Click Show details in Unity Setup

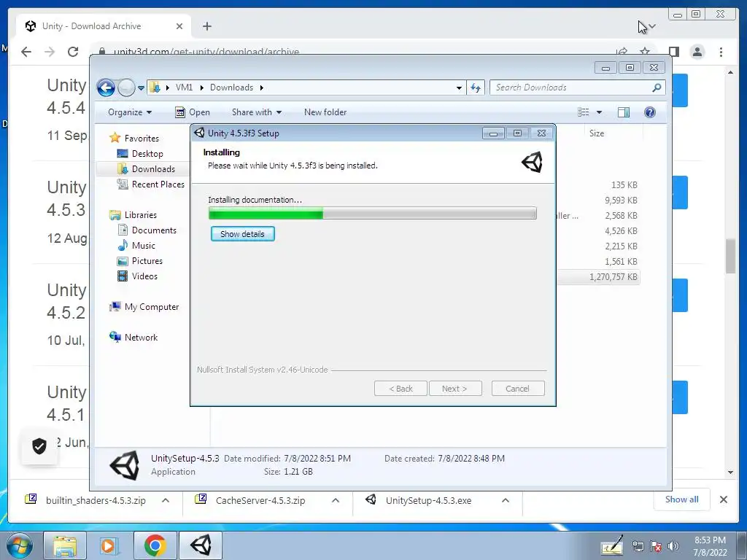coord(242,234)
